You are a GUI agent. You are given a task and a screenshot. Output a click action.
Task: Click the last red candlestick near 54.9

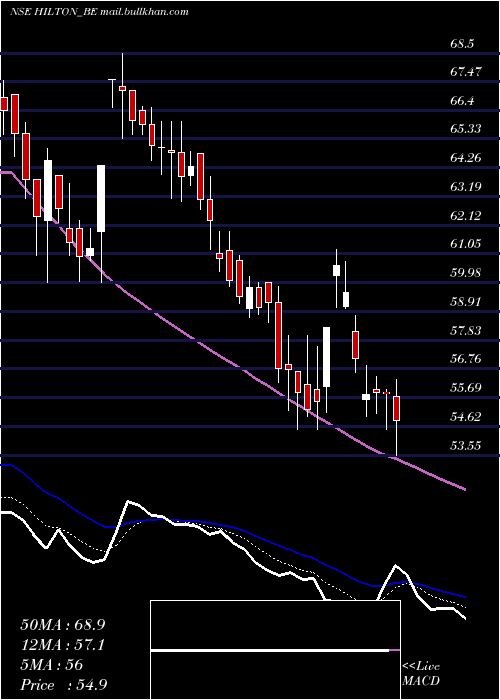pos(396,408)
